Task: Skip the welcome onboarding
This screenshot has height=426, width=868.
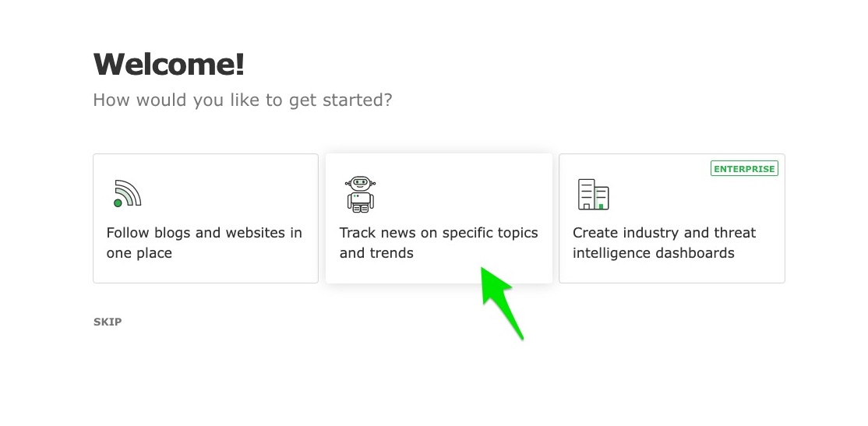Action: click(108, 322)
